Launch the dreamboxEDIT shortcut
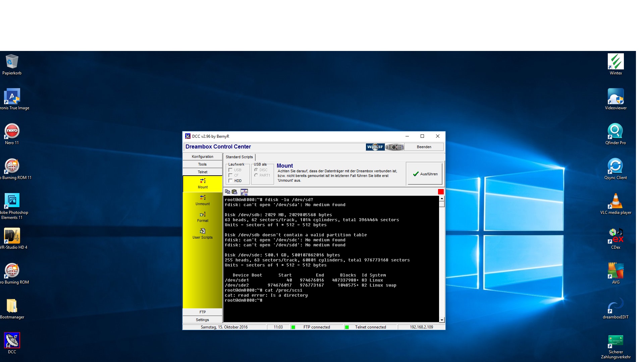This screenshot has width=644, height=362. (x=616, y=308)
